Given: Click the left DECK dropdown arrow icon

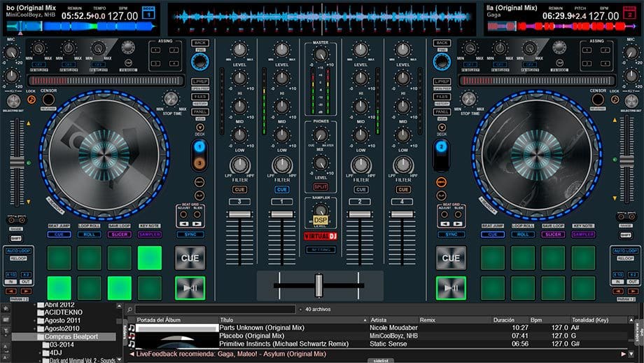Looking at the screenshot, I should pyautogui.click(x=199, y=128).
